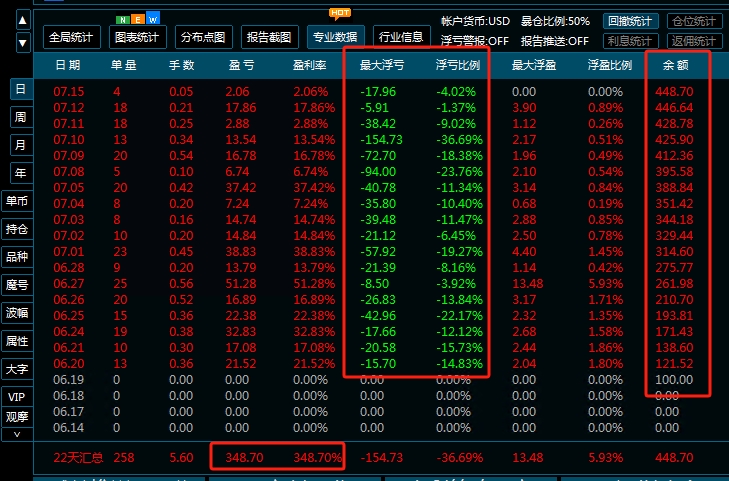Select the 日 daily period in sidebar
The width and height of the screenshot is (729, 481).
(21, 89)
